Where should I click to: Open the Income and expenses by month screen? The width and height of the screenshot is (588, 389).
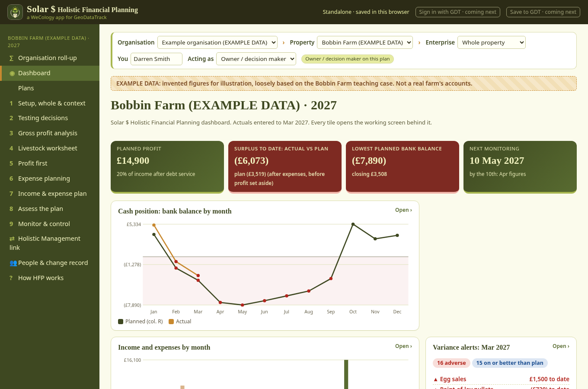point(403,346)
